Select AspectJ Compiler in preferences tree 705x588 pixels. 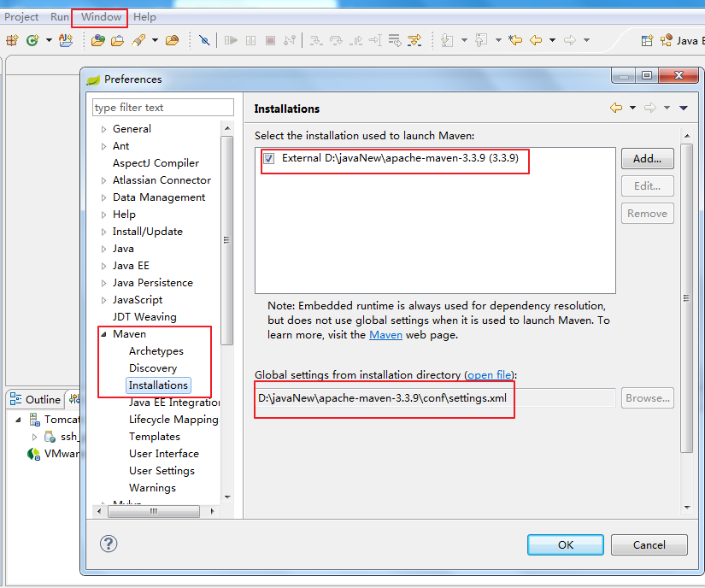156,162
